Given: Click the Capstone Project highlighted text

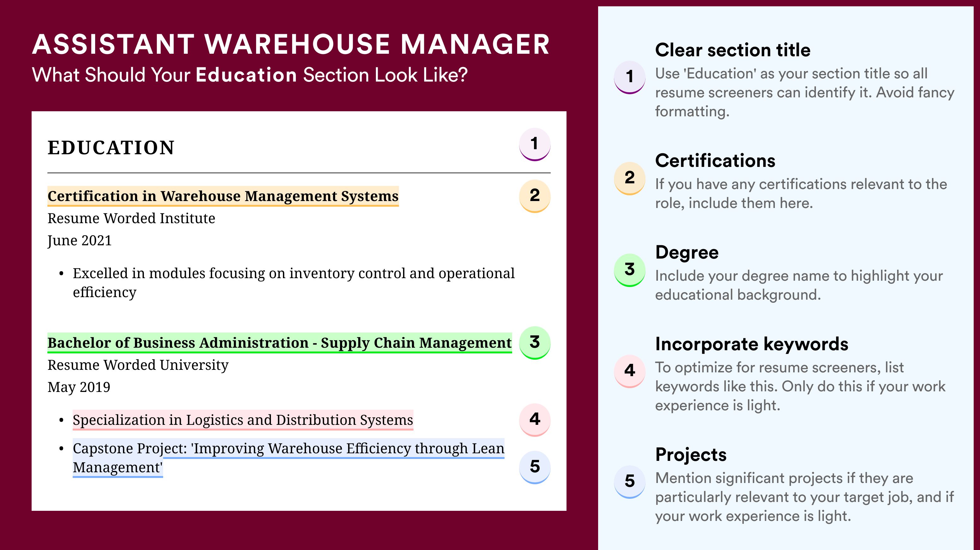Looking at the screenshot, I should click(x=288, y=458).
